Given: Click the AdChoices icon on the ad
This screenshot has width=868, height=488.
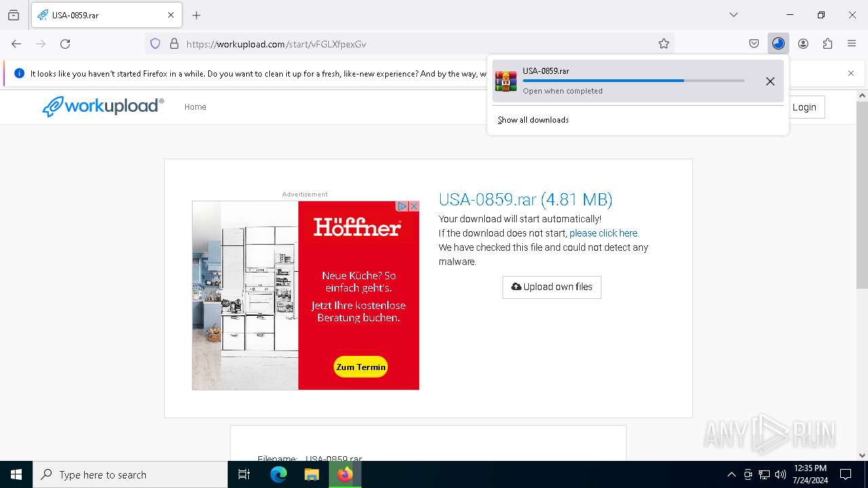Looking at the screenshot, I should coord(402,206).
